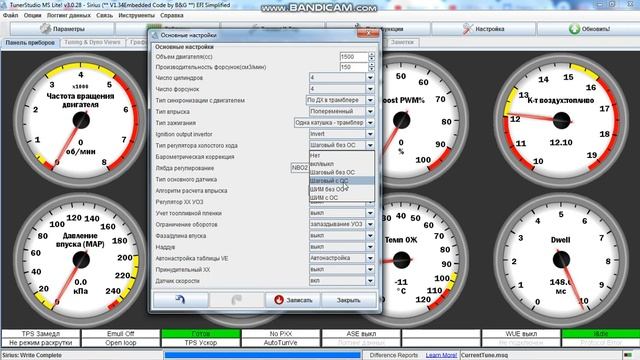Open the Справка menu
The width and height of the screenshot is (640, 360).
click(x=171, y=16)
